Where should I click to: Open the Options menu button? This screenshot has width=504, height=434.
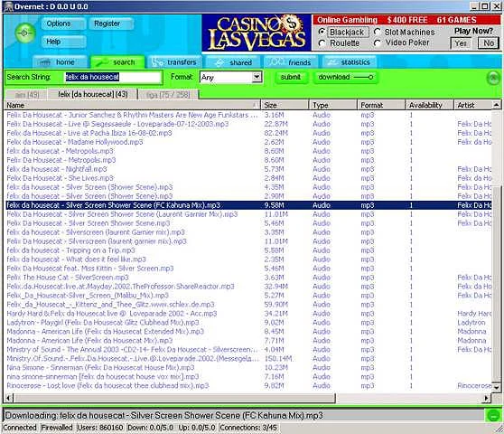click(63, 24)
